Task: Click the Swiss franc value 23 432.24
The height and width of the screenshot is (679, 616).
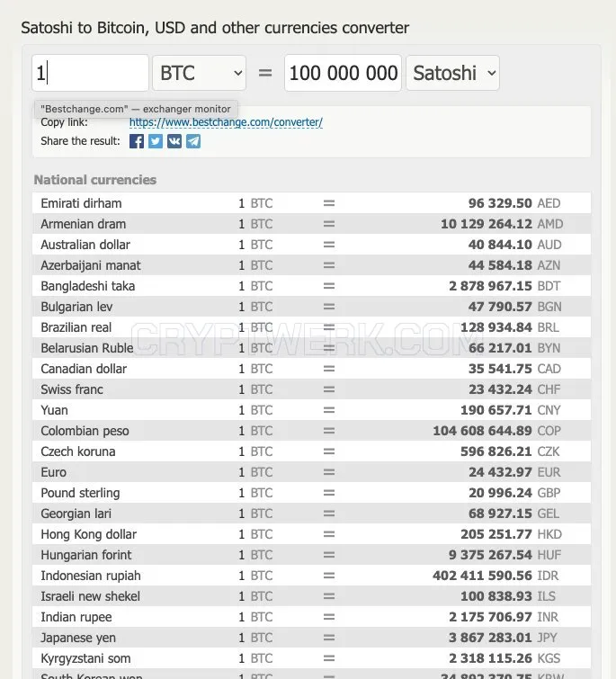Action: click(x=500, y=389)
